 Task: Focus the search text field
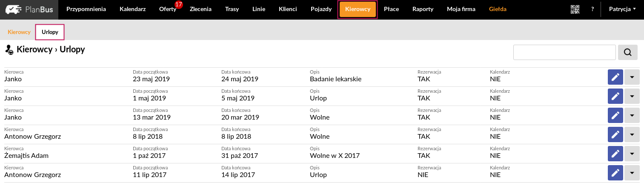click(565, 52)
